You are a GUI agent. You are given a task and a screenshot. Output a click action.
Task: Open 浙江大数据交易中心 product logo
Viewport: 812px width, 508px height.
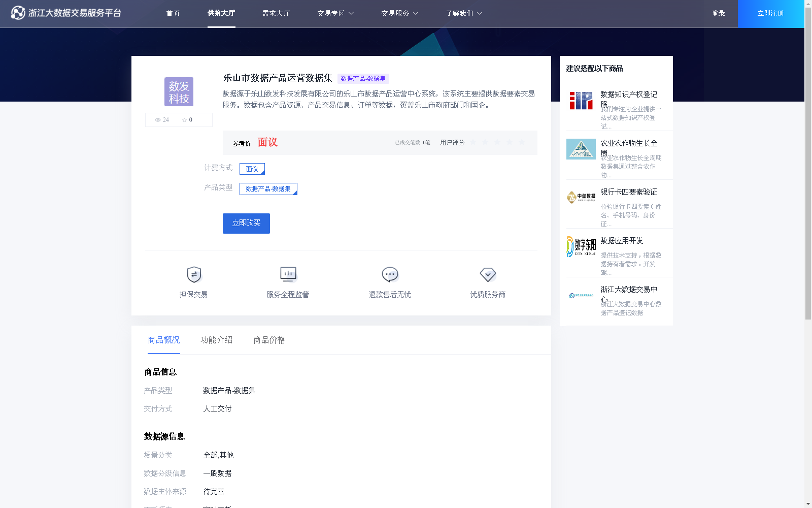point(581,295)
